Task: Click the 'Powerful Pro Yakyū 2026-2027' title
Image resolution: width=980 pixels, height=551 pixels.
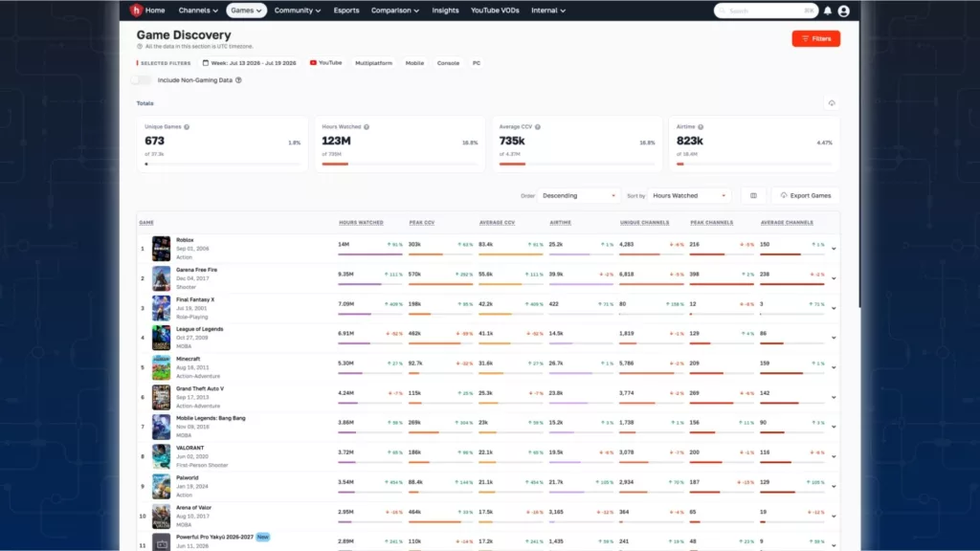Action: coord(214,537)
